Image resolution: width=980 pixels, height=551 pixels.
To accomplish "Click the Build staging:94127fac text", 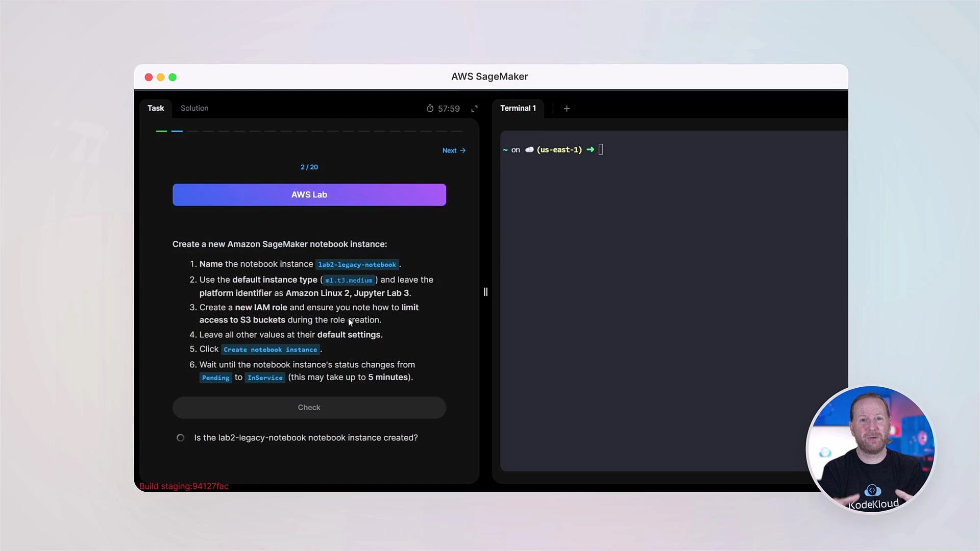I will click(184, 486).
